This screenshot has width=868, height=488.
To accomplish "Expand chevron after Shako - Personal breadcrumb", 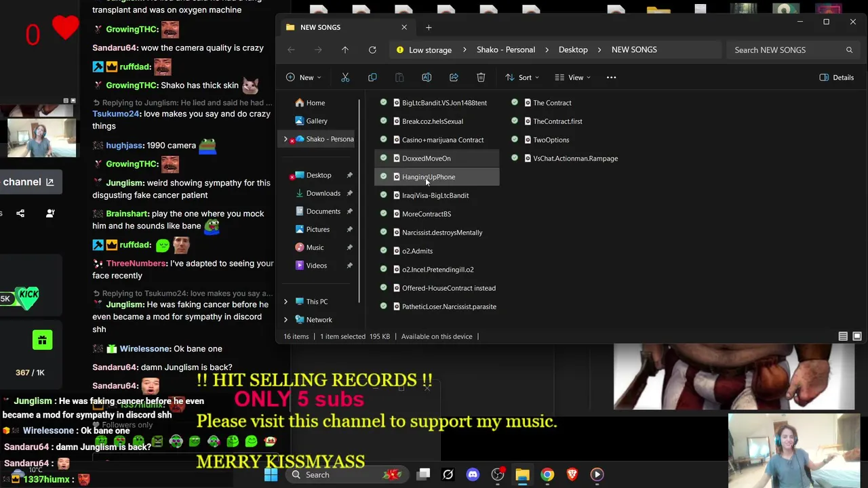I will tap(547, 49).
